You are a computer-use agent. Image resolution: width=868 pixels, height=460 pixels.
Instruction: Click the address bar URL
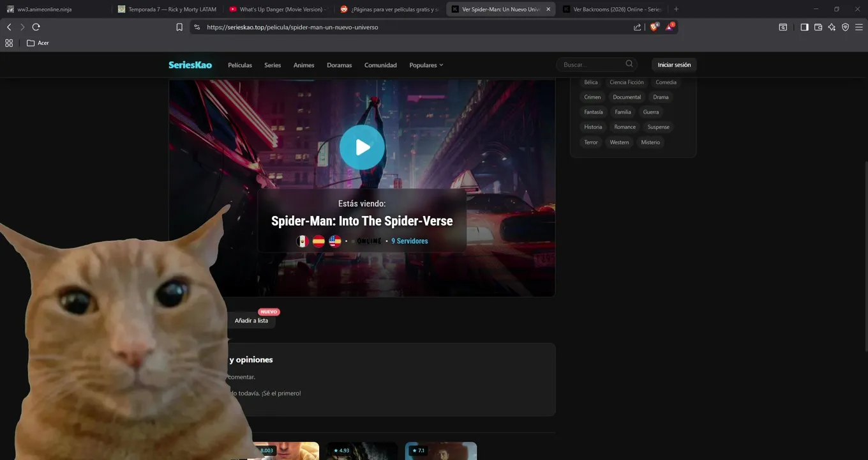(292, 27)
